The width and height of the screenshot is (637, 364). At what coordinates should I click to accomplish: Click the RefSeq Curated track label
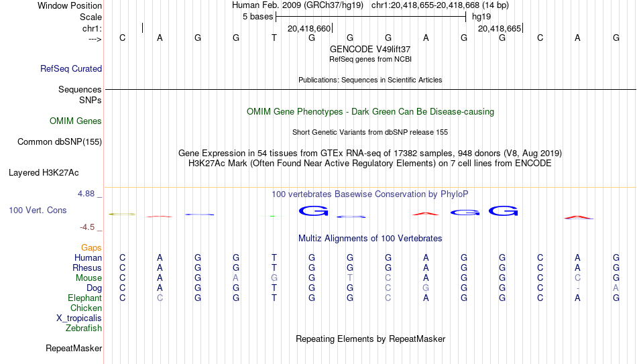coord(70,68)
